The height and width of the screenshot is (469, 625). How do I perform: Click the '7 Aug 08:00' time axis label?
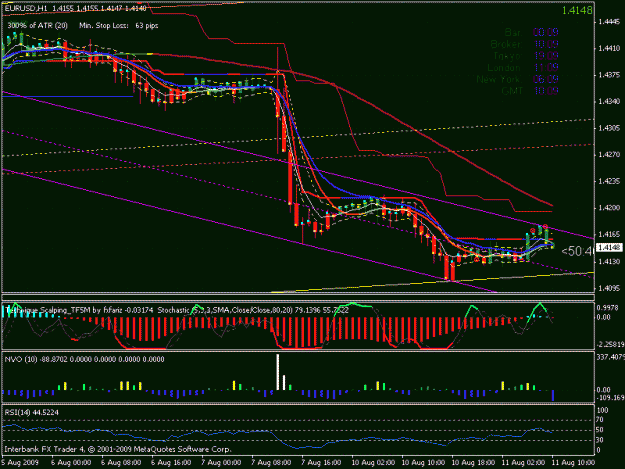point(271,462)
